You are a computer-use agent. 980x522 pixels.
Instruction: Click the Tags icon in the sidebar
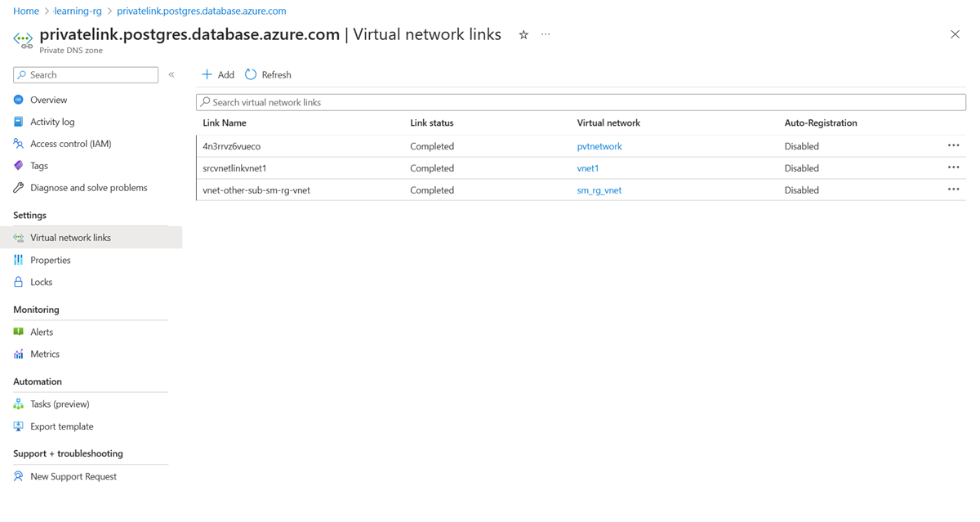(x=19, y=166)
